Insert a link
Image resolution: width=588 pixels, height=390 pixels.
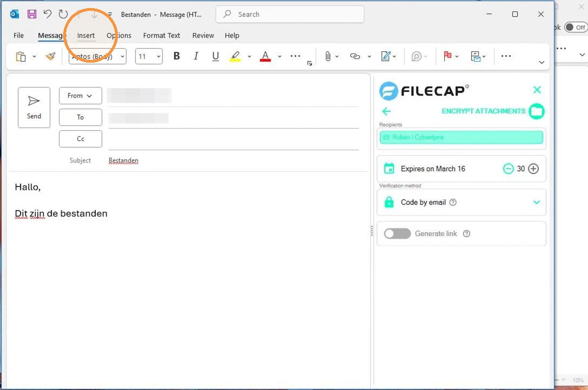tap(355, 56)
